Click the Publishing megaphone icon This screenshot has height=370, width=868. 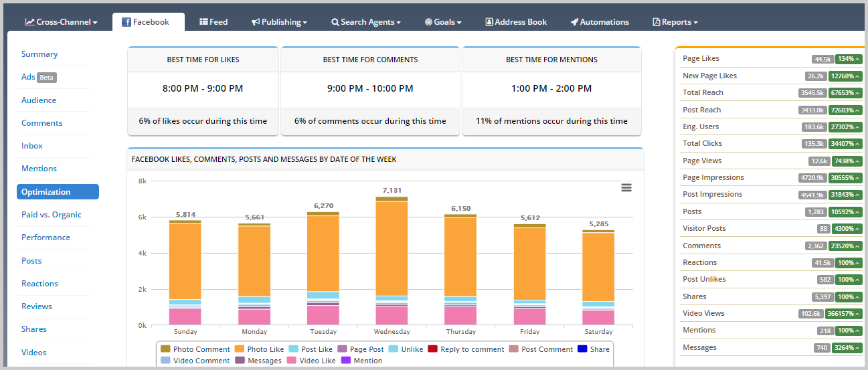pyautogui.click(x=256, y=22)
